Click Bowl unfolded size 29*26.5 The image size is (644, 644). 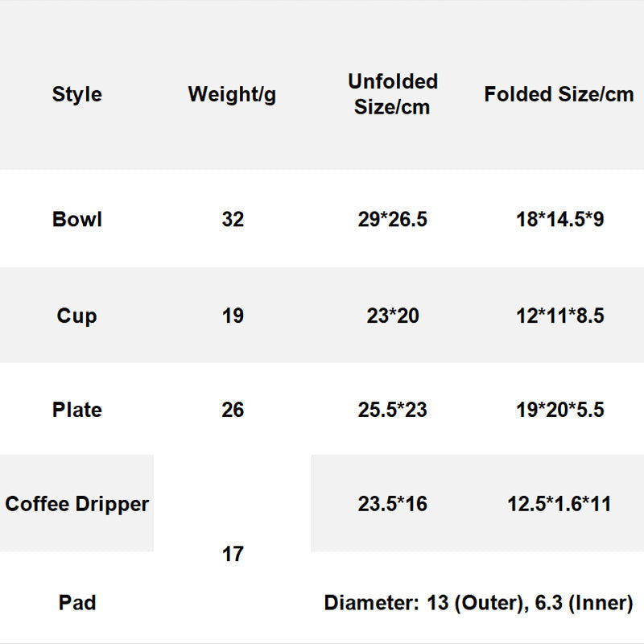point(393,219)
